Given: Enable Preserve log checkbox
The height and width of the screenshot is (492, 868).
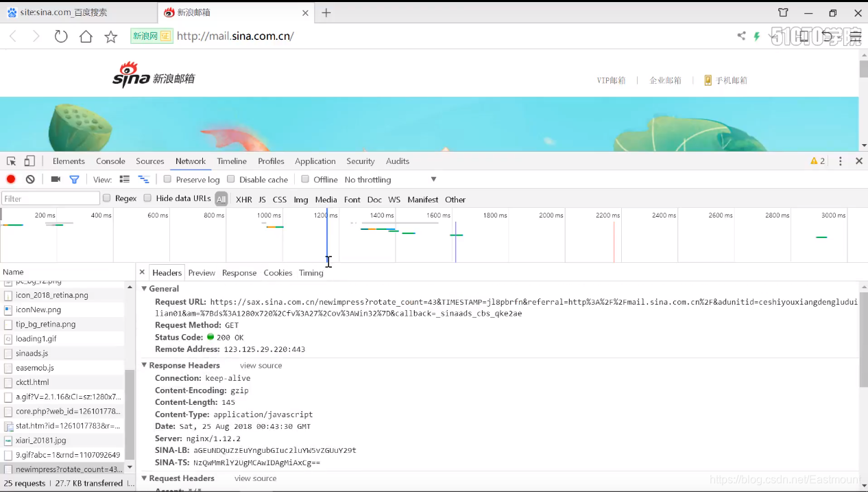Looking at the screenshot, I should click(x=167, y=179).
